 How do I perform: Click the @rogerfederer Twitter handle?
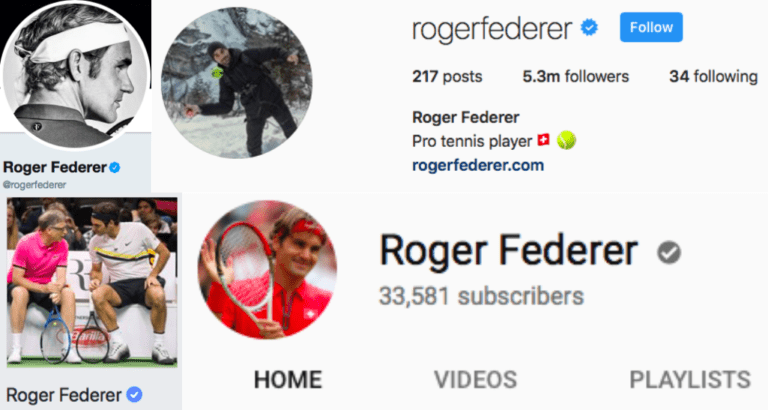click(x=35, y=185)
